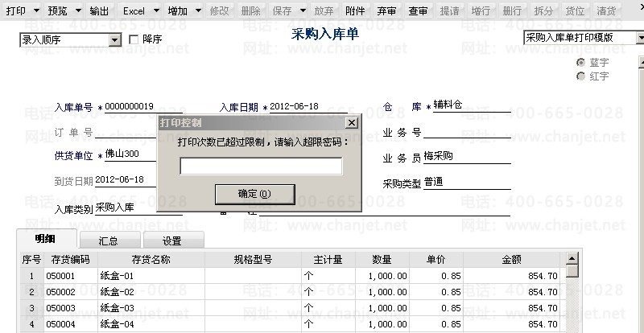Screen dimensions: 644x333
Task: Click the 放弃 toolbar button
Action: (x=324, y=11)
